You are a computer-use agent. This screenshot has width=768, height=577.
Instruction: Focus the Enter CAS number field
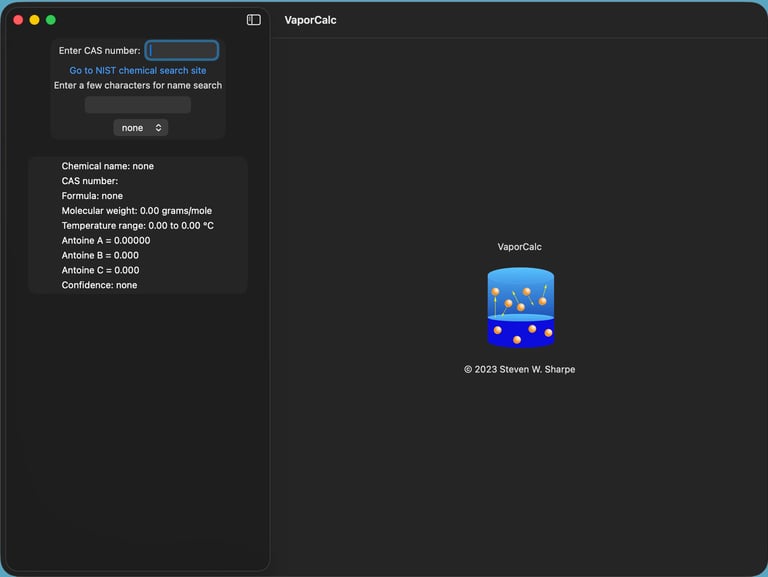click(182, 50)
